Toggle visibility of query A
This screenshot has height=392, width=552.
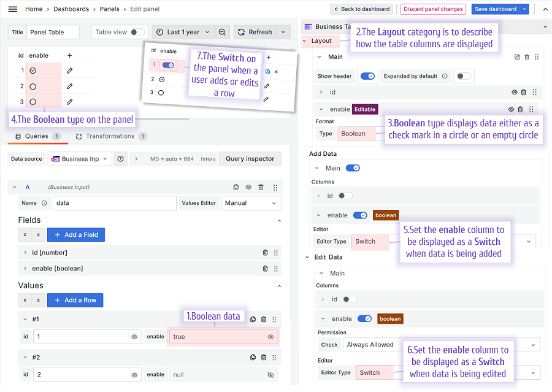(x=248, y=187)
